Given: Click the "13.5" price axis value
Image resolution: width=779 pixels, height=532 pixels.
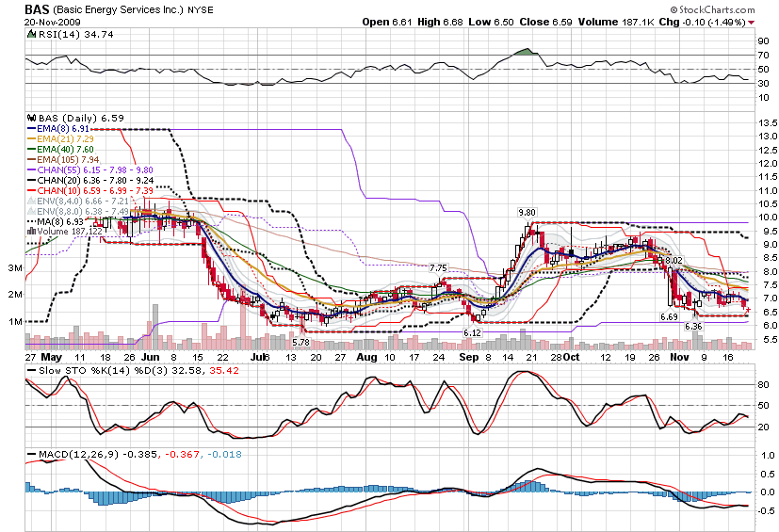Looking at the screenshot, I should [x=768, y=122].
